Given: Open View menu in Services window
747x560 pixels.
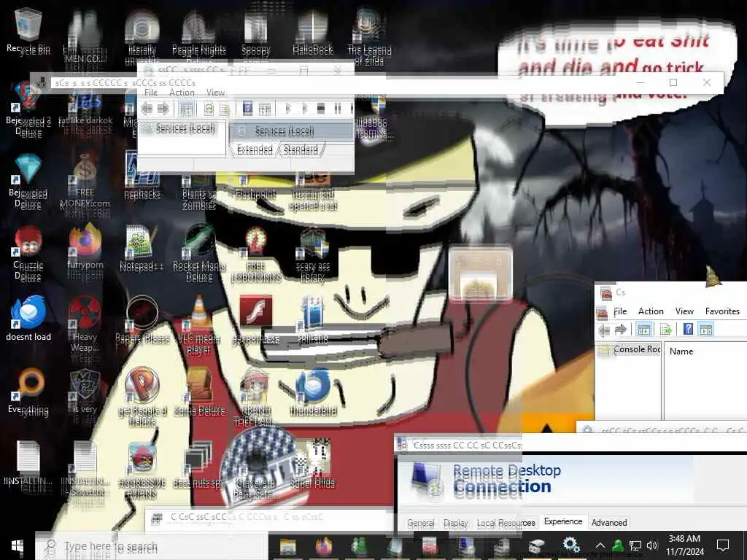Looking at the screenshot, I should [x=215, y=93].
